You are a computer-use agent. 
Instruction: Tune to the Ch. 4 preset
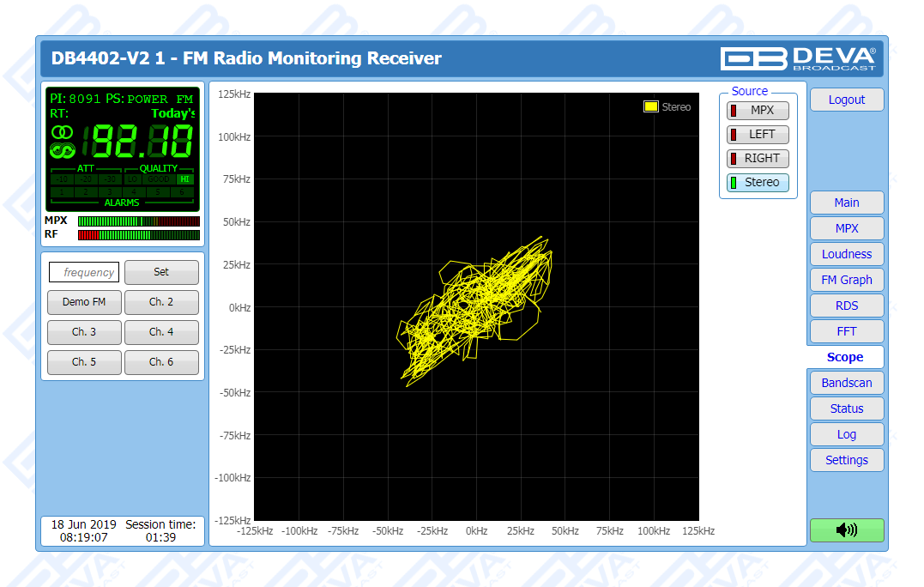tap(161, 333)
